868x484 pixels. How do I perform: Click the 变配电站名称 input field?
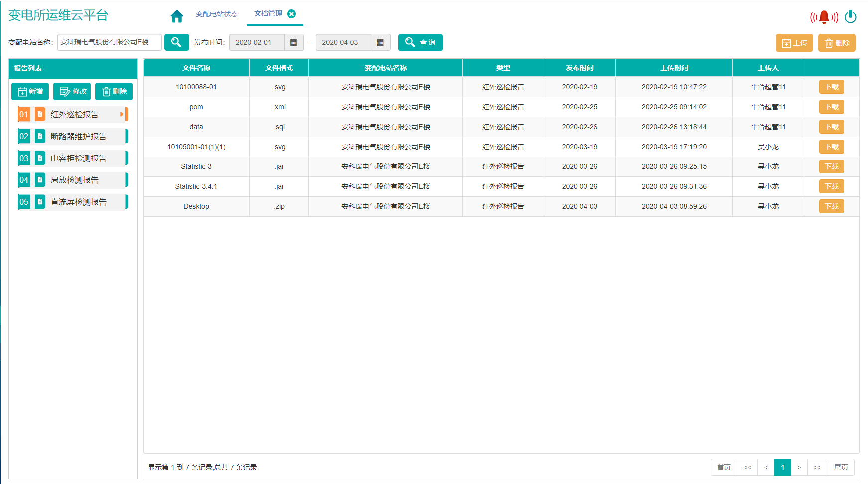coord(110,42)
